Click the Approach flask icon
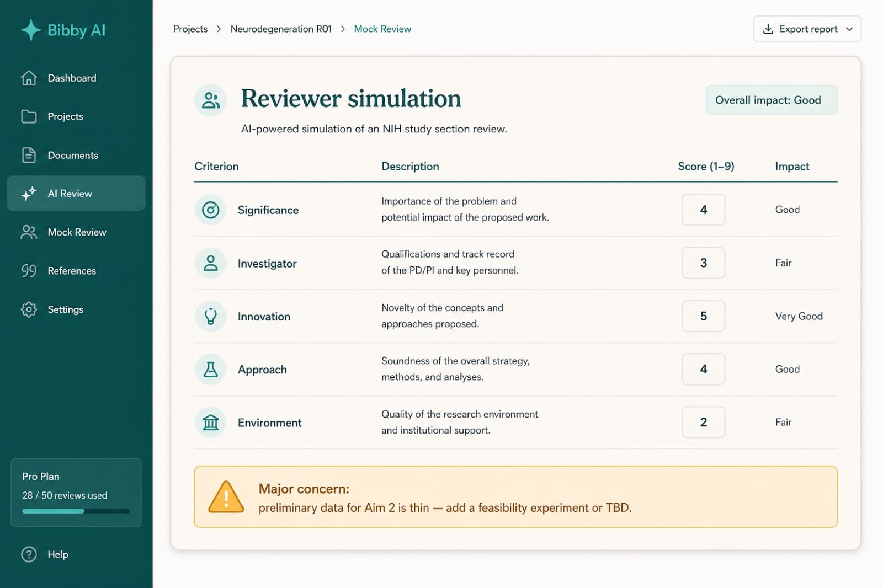Screen dimensions: 883x588 pos(210,369)
